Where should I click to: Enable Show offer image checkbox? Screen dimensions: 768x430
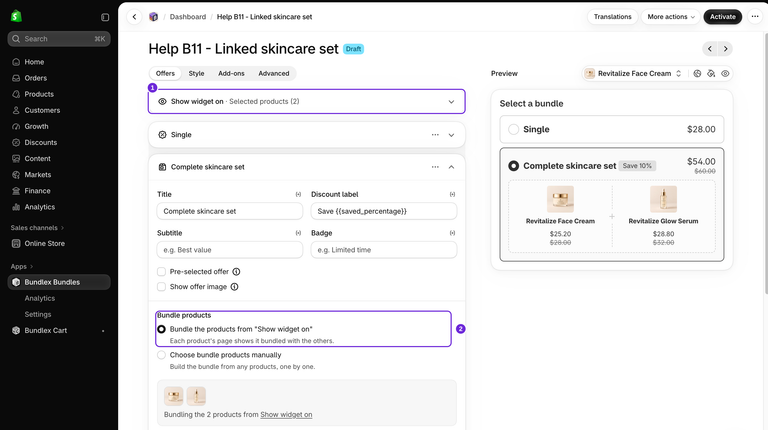[x=161, y=287]
